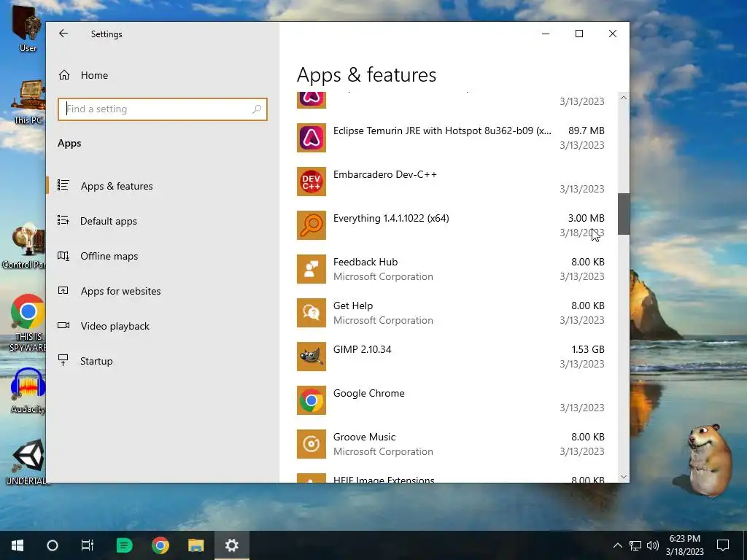Image resolution: width=747 pixels, height=560 pixels.
Task: Click the 3.00 MB size of Everything
Action: (586, 218)
